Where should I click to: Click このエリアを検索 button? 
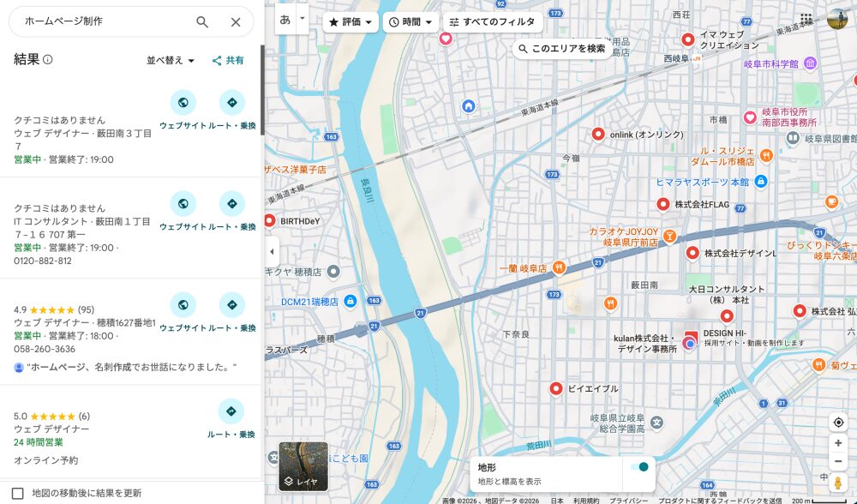(561, 49)
